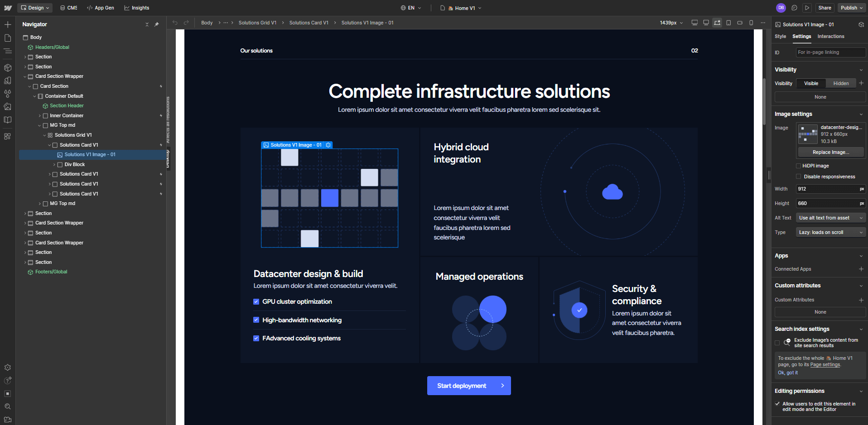
Task: Open the Pages panel
Action: pos(7,38)
